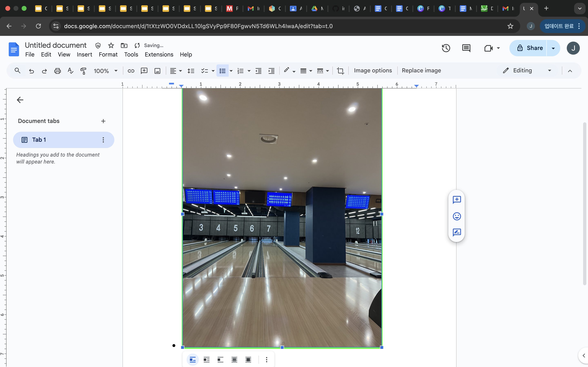Click the paint format roller icon
Viewport: 588px width, 367px height.
[83, 71]
